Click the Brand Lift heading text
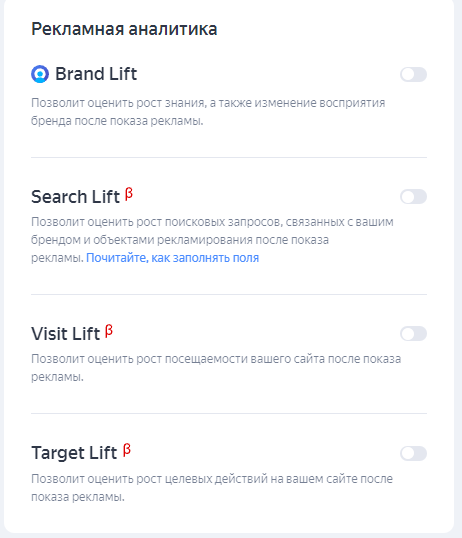 pyautogui.click(x=96, y=74)
